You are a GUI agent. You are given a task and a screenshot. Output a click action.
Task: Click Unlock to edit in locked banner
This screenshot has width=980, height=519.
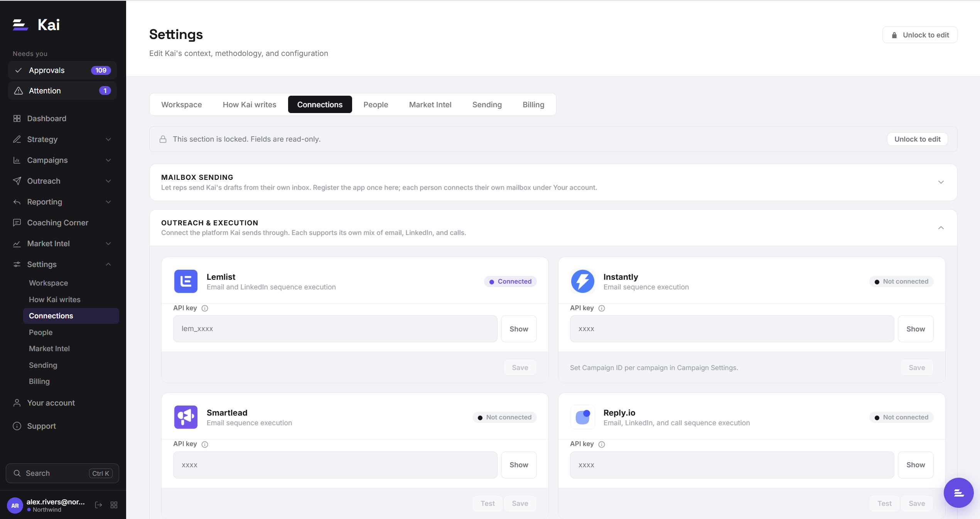tap(918, 139)
